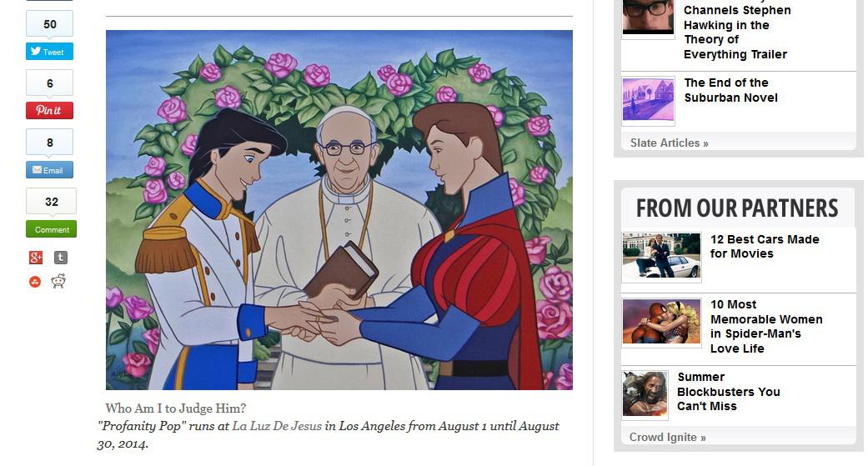Click the Summer Blockbusters thumbnail image
The height and width of the screenshot is (466, 868).
pyautogui.click(x=645, y=393)
